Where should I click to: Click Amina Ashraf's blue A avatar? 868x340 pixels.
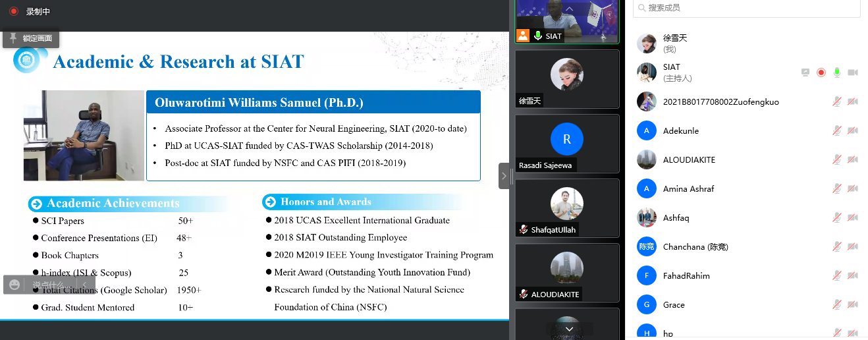(647, 188)
